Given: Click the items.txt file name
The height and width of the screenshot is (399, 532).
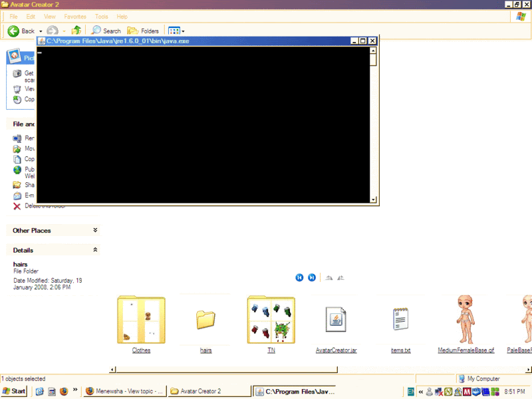Looking at the screenshot, I should click(x=401, y=350).
